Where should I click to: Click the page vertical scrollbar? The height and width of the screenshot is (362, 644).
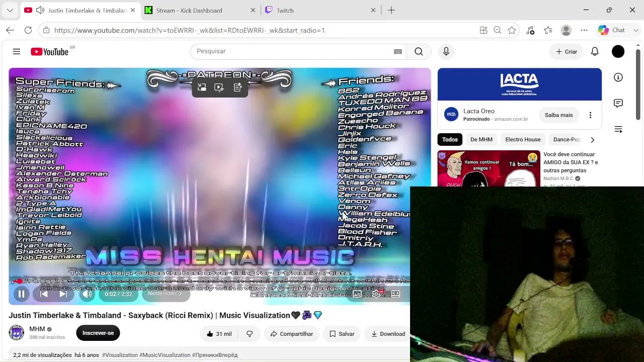point(638,85)
